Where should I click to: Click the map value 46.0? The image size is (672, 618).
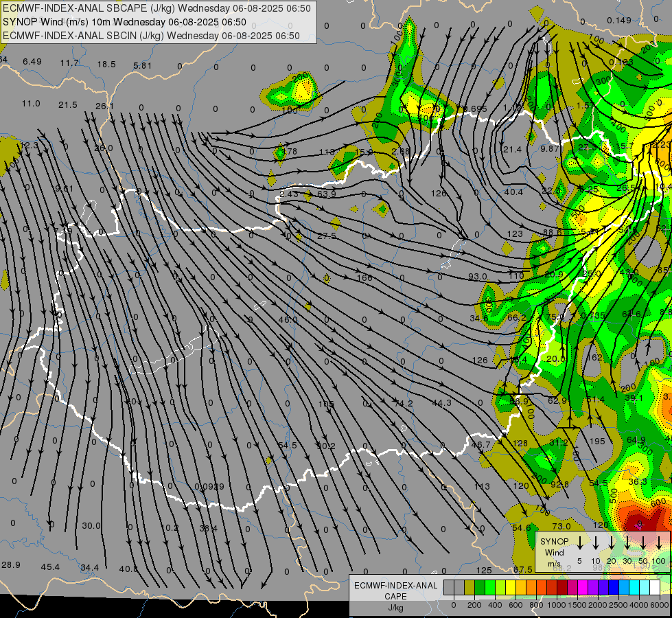tap(288, 320)
